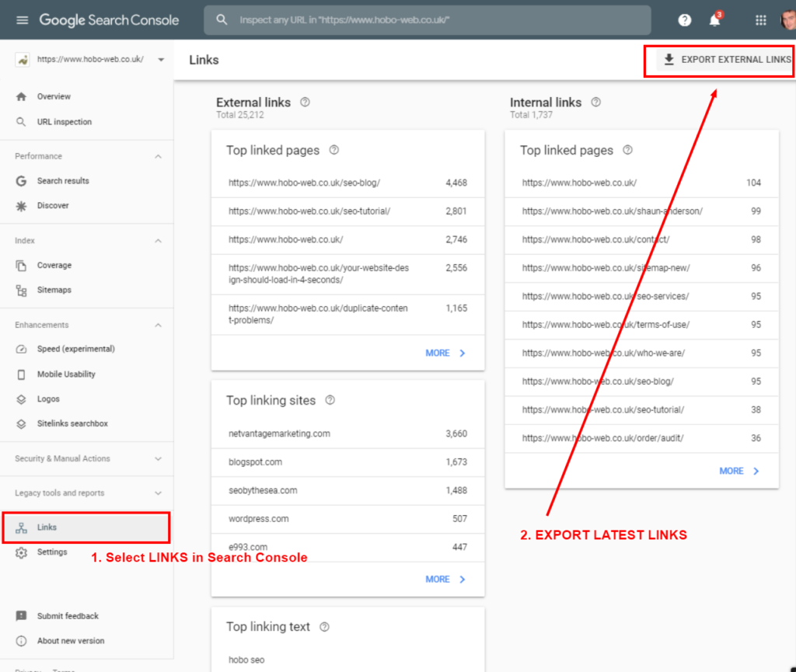Click MORE under Top linking sites
The height and width of the screenshot is (672, 796).
point(445,579)
